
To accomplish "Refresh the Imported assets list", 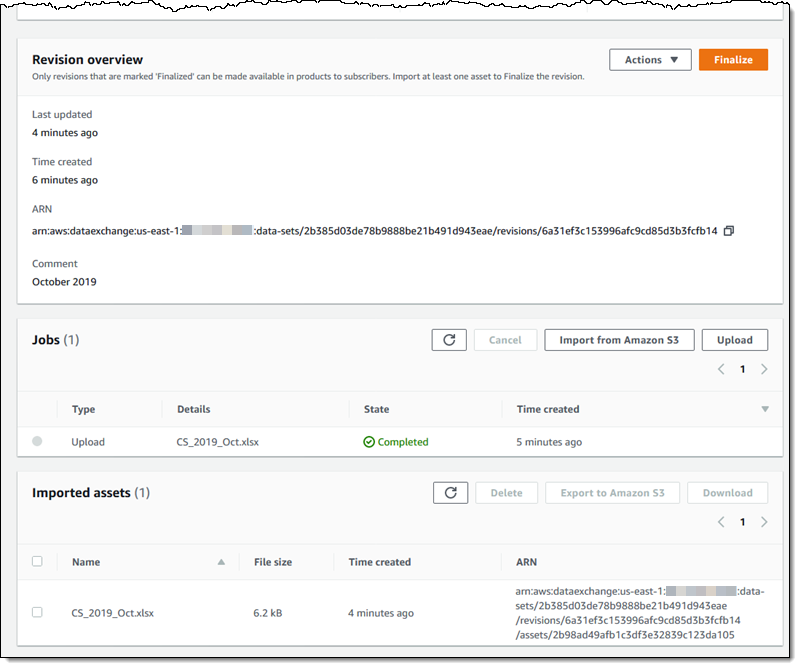I will pyautogui.click(x=450, y=493).
